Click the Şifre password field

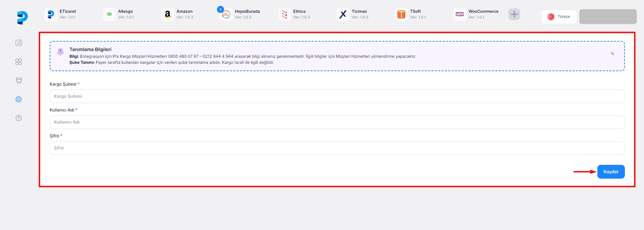pos(337,148)
